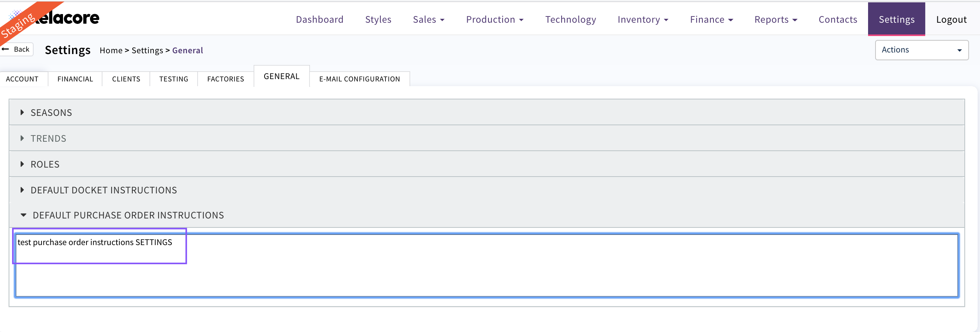
Task: Open the Reports dropdown menu
Action: 775,20
